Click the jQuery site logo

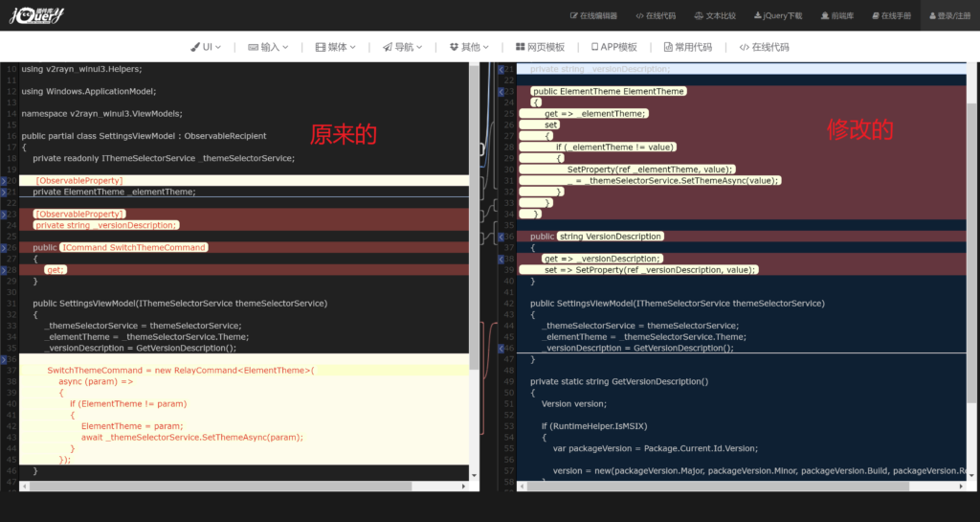point(37,15)
